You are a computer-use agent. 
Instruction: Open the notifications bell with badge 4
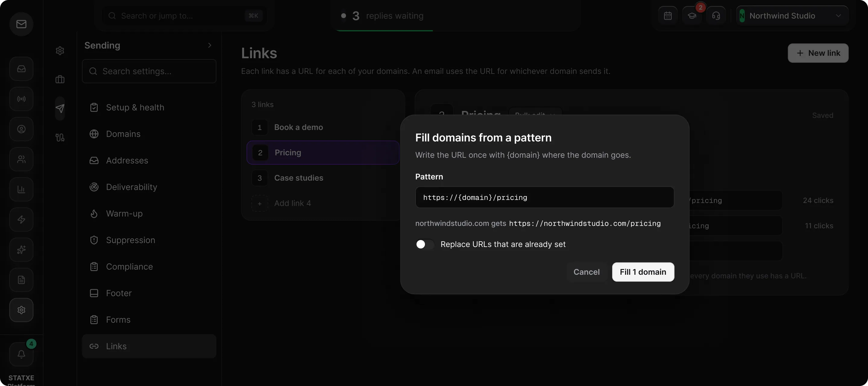[x=21, y=354]
